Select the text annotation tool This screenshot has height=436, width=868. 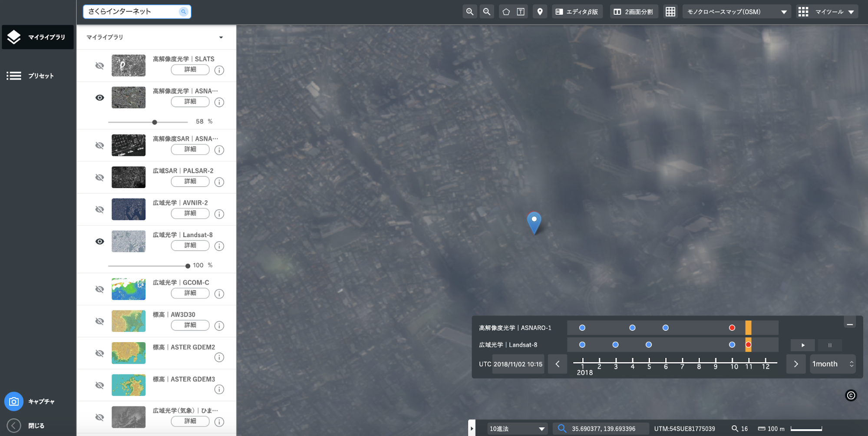(x=521, y=12)
